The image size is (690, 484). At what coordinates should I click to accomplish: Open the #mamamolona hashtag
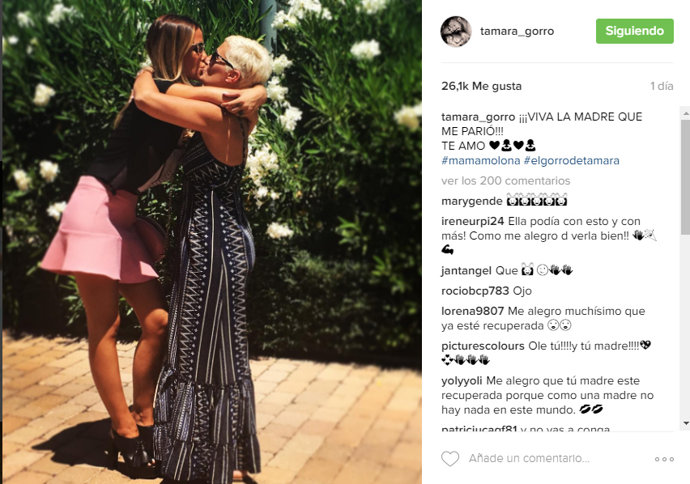coord(481,161)
